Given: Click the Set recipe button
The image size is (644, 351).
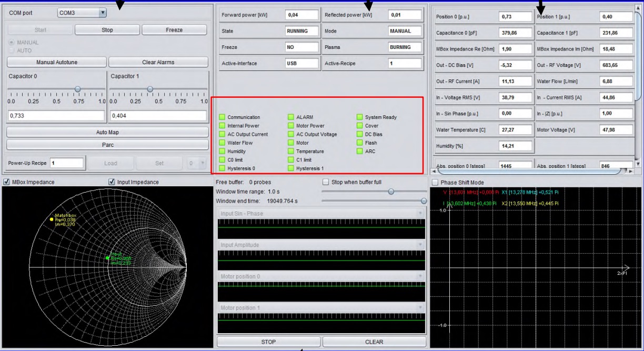Looking at the screenshot, I should pos(159,163).
